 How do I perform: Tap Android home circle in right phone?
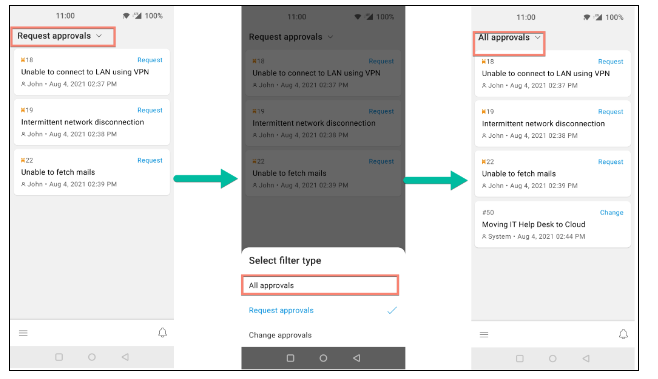(x=553, y=358)
